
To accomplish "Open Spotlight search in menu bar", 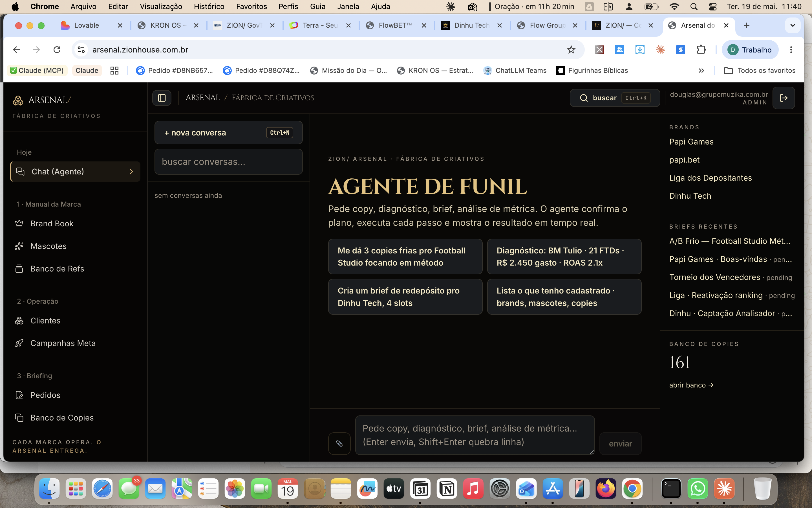I will coord(694,7).
